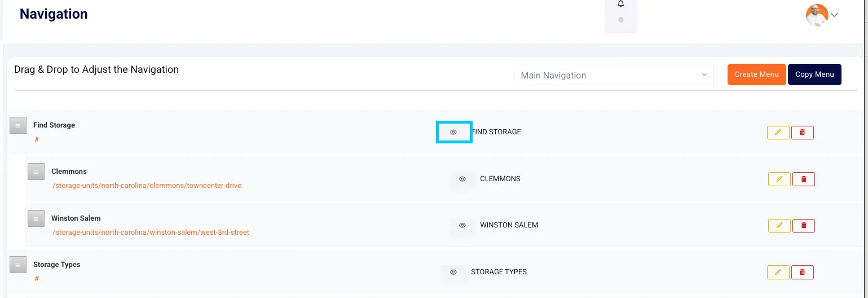Click the uppercase WINSTON SALEM label
Screen dimensions: 868x298
[x=509, y=225]
